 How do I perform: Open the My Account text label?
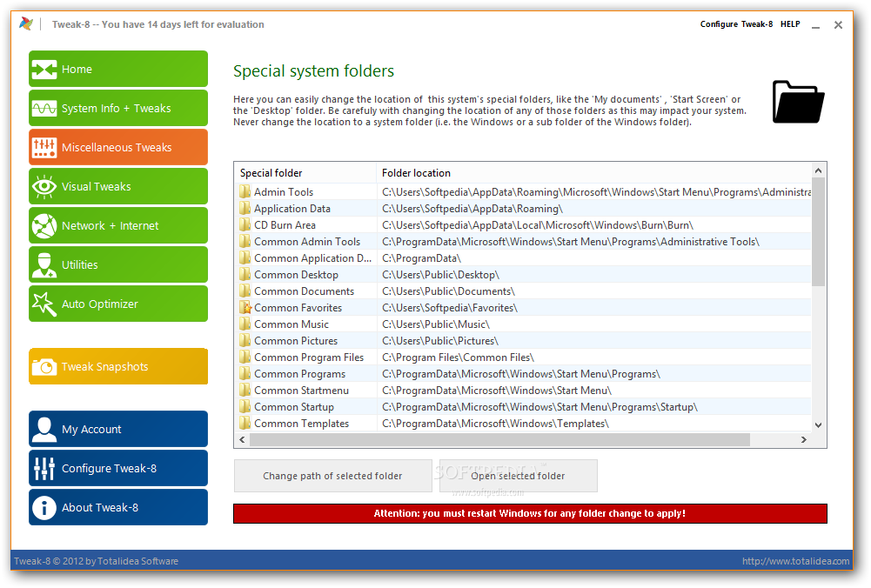(x=91, y=429)
